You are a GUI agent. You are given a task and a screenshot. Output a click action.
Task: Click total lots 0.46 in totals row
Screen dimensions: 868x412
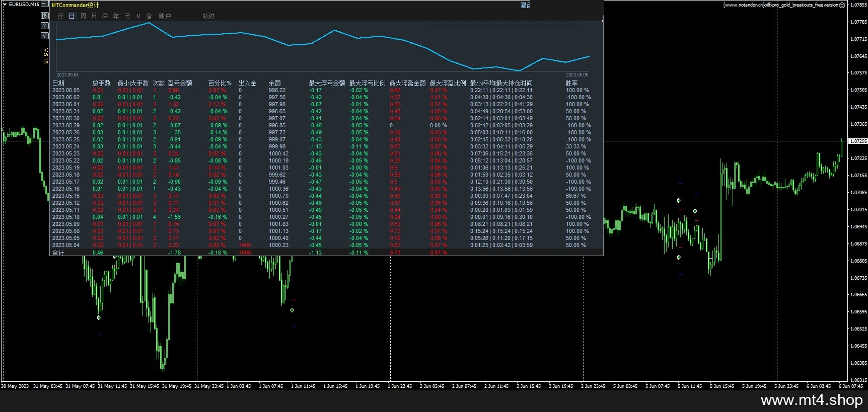pyautogui.click(x=98, y=253)
